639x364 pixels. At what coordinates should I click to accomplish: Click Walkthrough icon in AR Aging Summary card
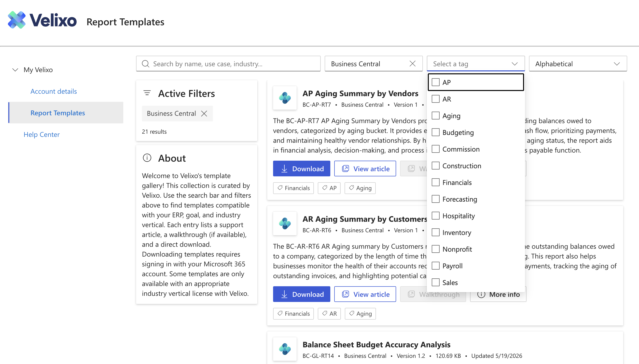coord(411,294)
